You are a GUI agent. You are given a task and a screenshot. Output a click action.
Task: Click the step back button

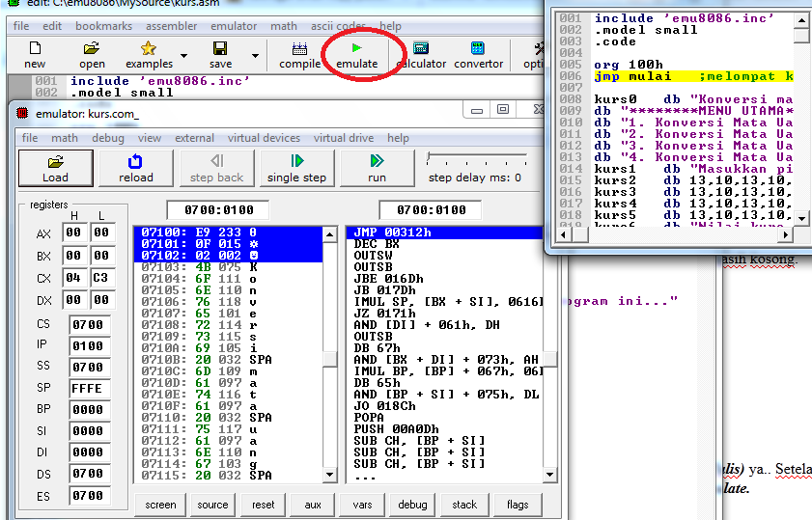point(216,168)
